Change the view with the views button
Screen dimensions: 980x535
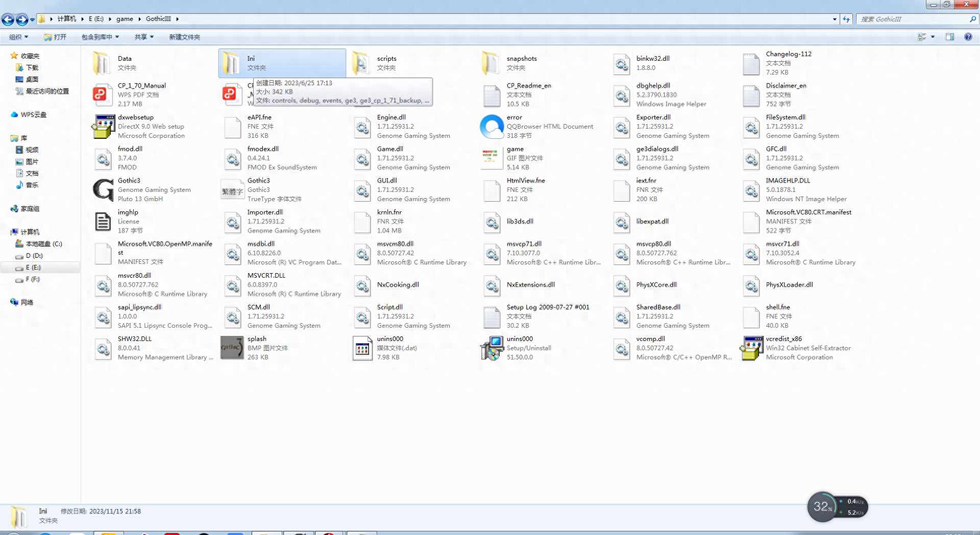(x=922, y=37)
